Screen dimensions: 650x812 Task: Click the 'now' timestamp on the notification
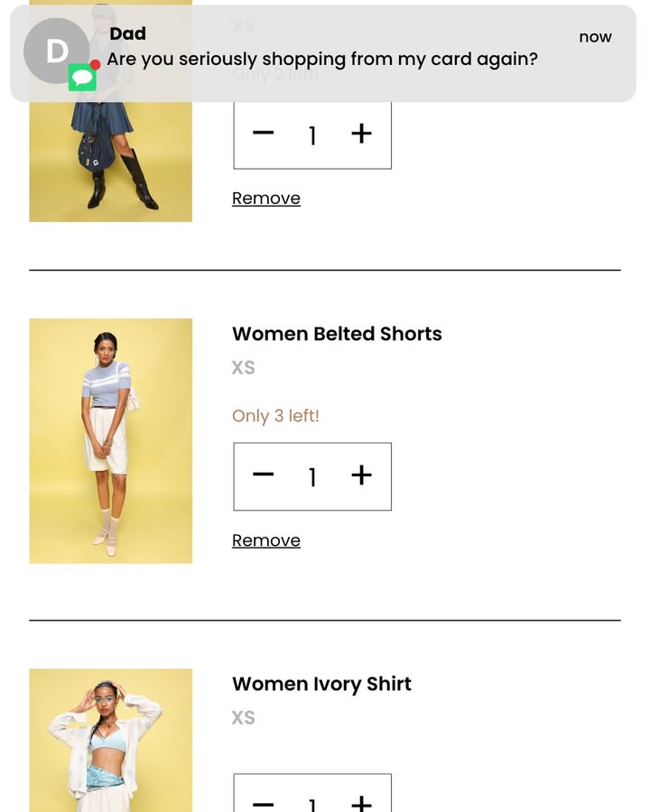pos(595,37)
